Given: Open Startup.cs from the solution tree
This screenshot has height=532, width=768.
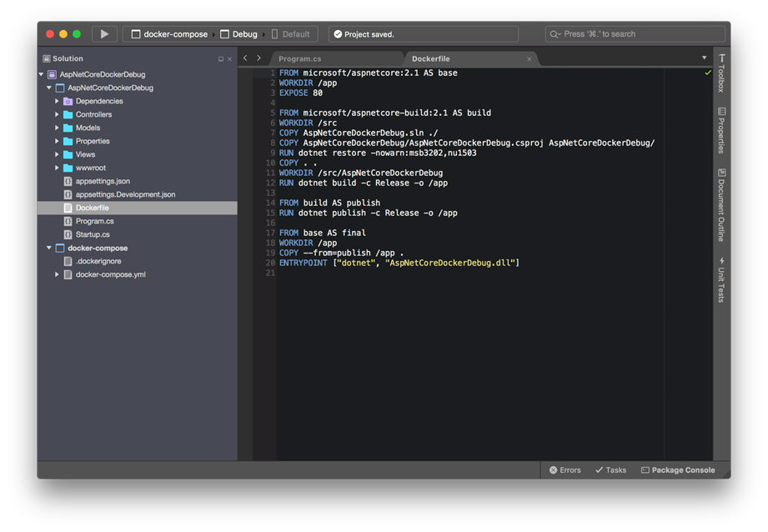Looking at the screenshot, I should pos(93,234).
